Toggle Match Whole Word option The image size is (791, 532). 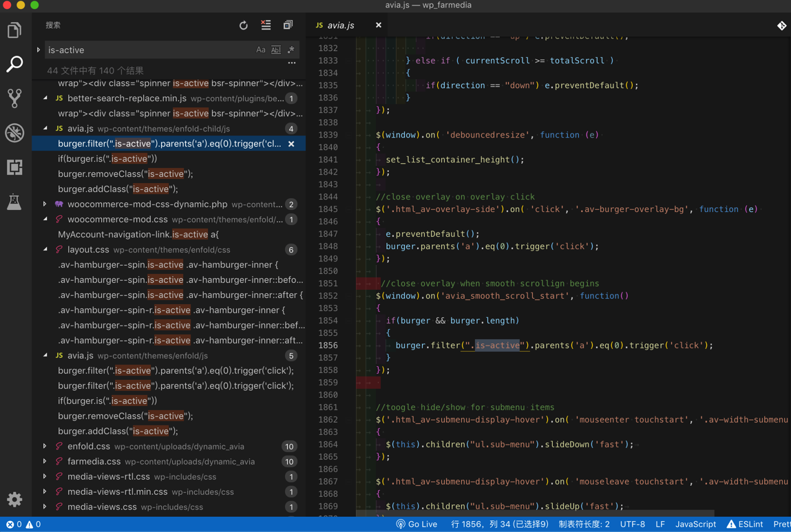pyautogui.click(x=276, y=50)
